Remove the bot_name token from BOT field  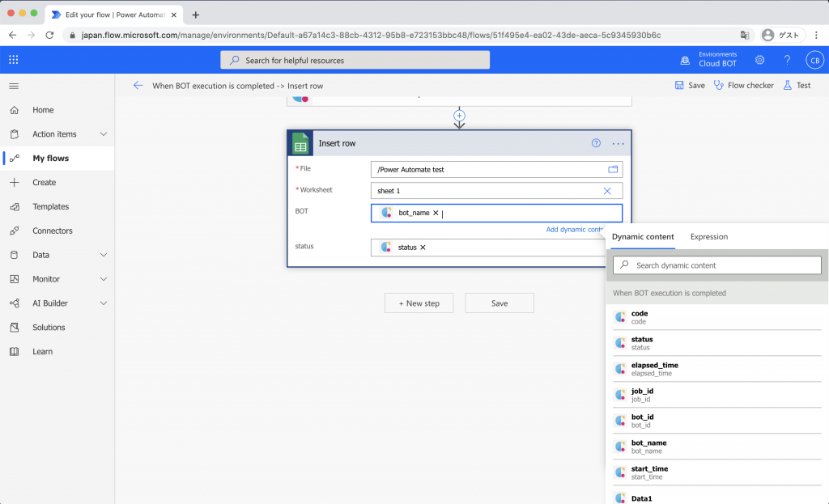pos(436,213)
